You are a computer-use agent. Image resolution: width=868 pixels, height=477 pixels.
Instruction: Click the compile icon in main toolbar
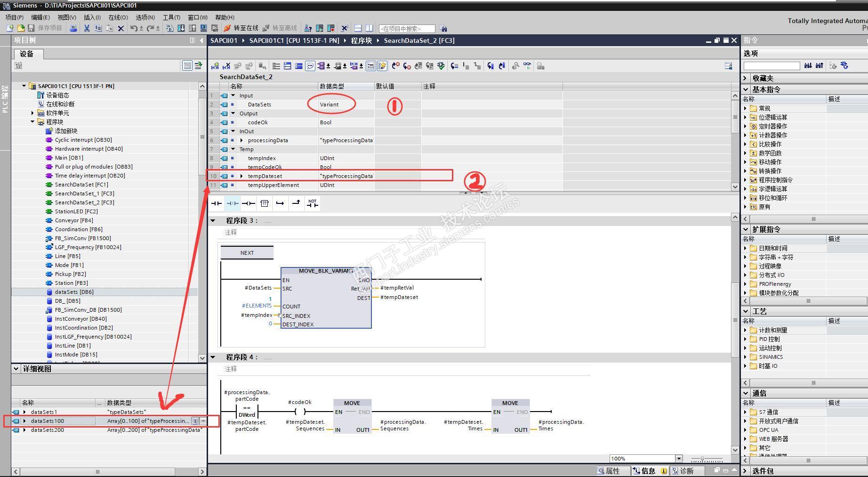[x=169, y=28]
